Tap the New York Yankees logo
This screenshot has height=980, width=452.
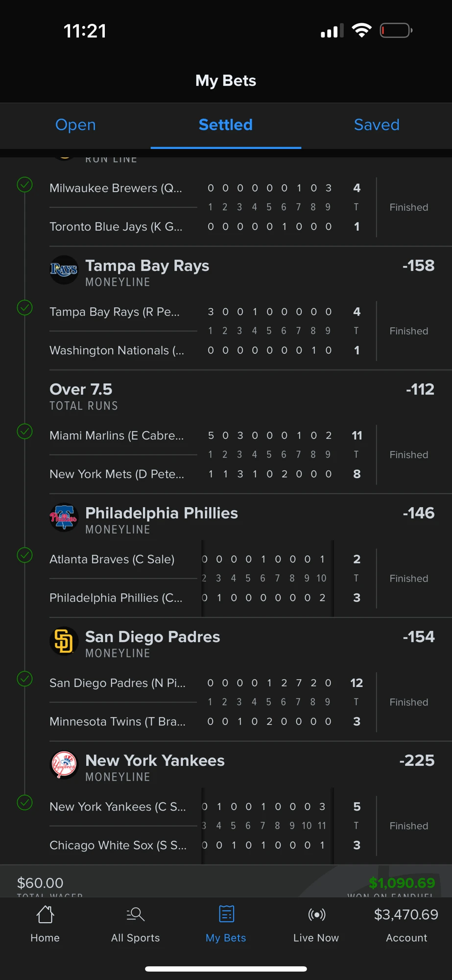pyautogui.click(x=64, y=764)
